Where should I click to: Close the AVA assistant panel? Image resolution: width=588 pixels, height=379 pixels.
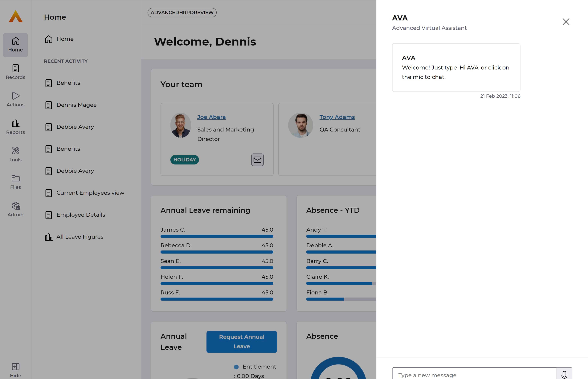coord(566,22)
